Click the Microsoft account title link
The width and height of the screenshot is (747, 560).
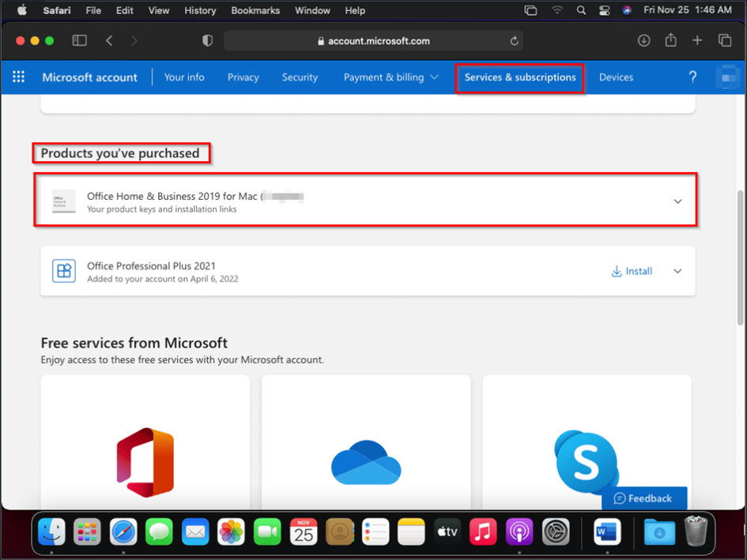(89, 77)
